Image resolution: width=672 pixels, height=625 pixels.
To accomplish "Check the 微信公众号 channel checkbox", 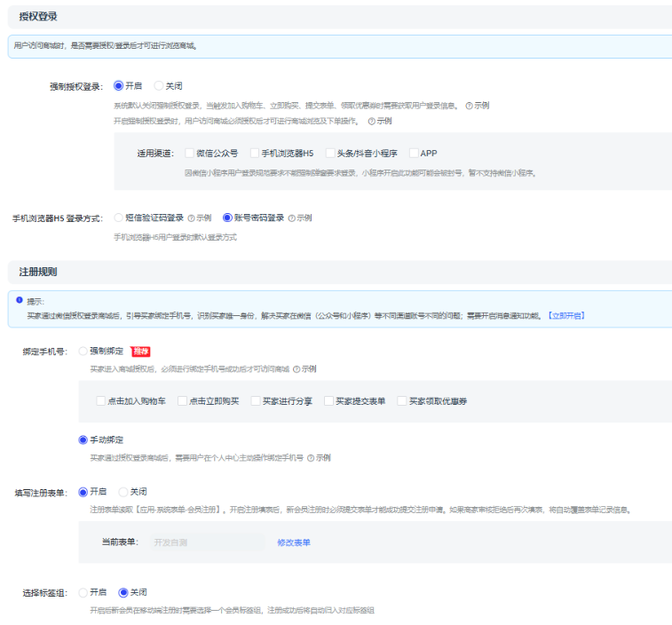I will [189, 154].
